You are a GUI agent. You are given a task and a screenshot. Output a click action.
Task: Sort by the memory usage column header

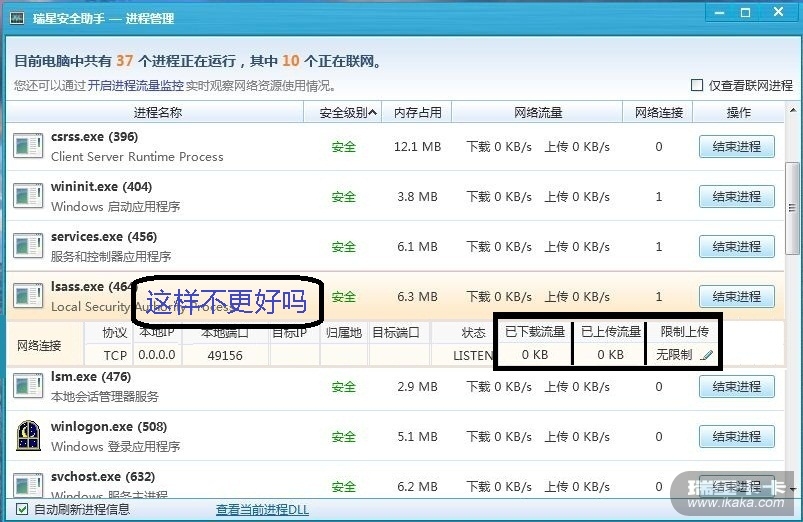click(417, 112)
